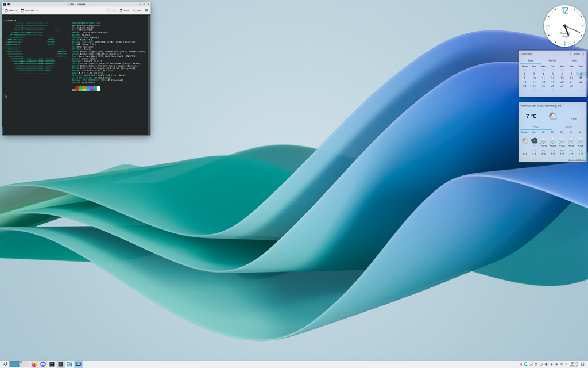Select February 20 in the calendar

562,82
